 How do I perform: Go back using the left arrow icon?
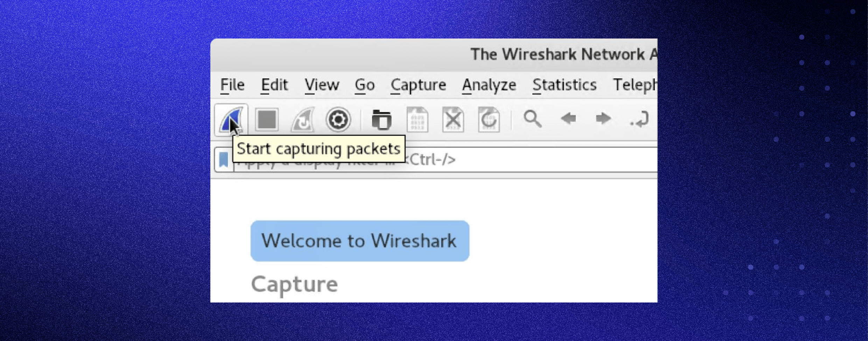(568, 119)
